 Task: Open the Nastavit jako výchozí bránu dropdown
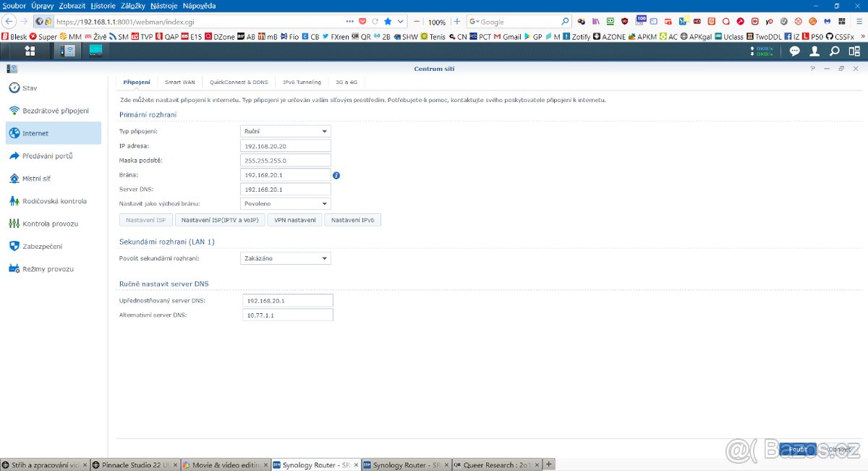coord(285,203)
